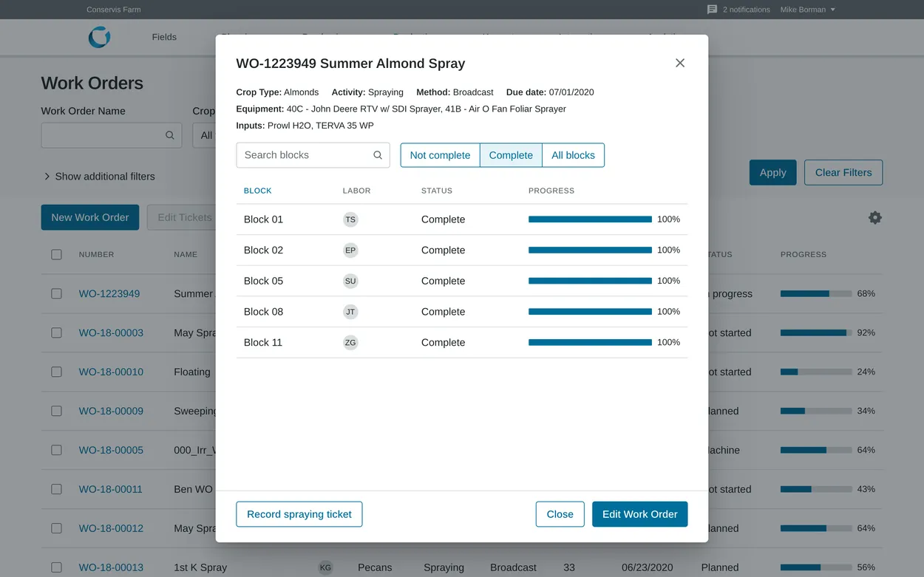
Task: Click Clear Filters button
Action: pyautogui.click(x=843, y=172)
